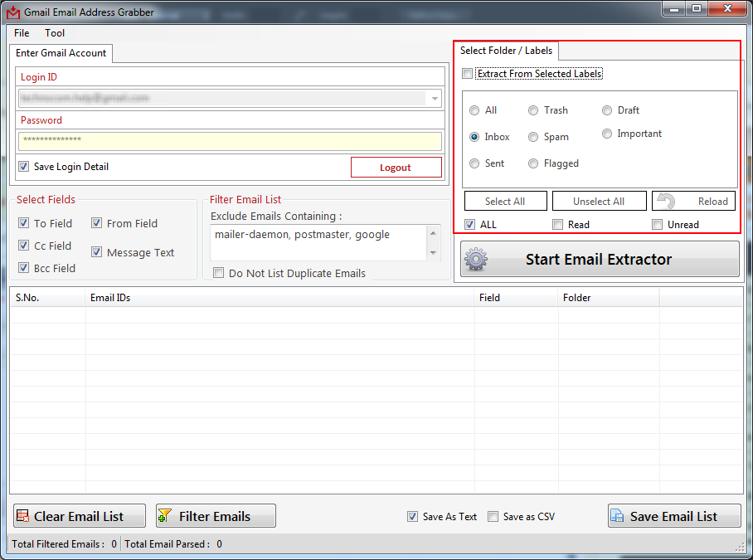Click the Exclude Emails Containing text box
This screenshot has width=753, height=560.
[318, 242]
